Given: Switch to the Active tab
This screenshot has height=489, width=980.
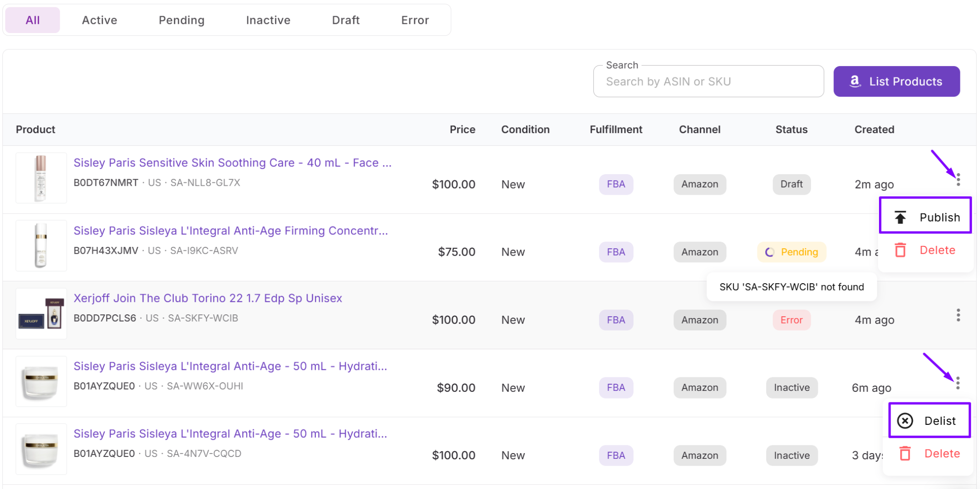Looking at the screenshot, I should pos(100,20).
